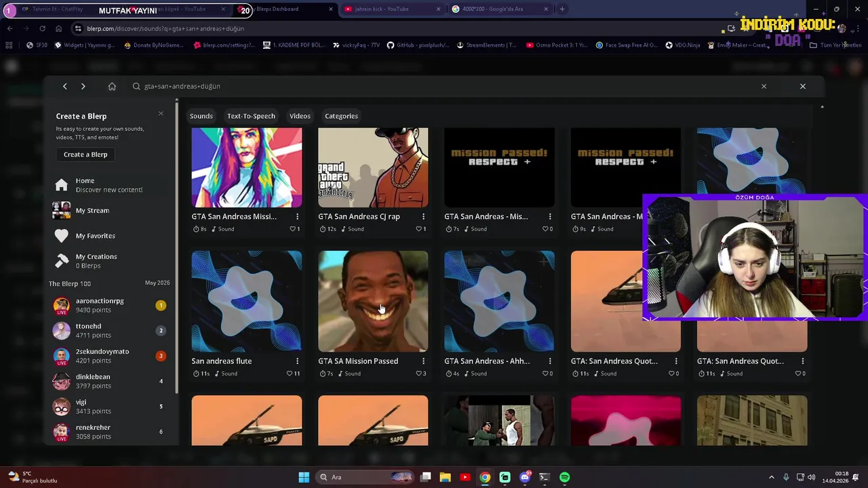Select the vigi 3413 points entry
868x488 pixels.
coord(111,407)
